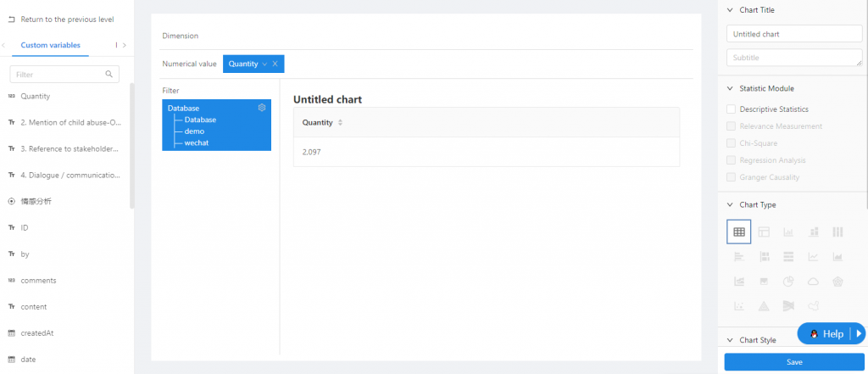
Task: Pick the word cloud chart icon
Action: (x=813, y=281)
